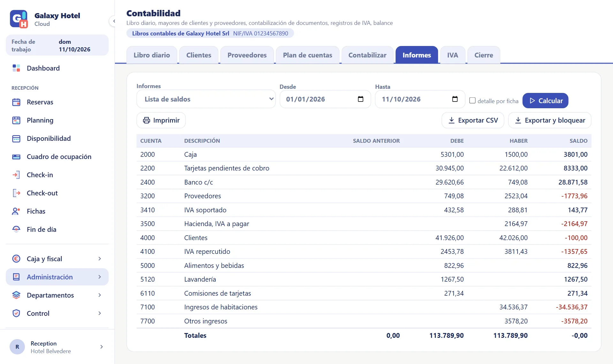Image resolution: width=613 pixels, height=364 pixels.
Task: Switch to the Clientes tab
Action: pyautogui.click(x=199, y=55)
